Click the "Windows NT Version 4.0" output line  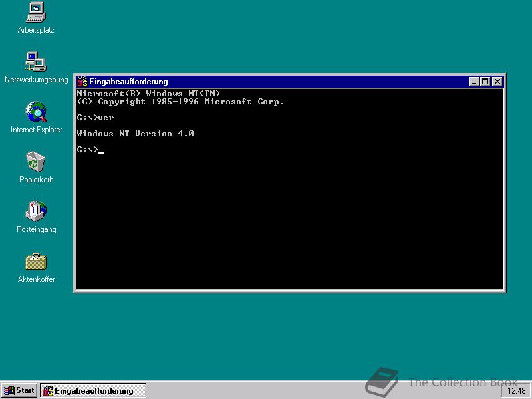coord(136,134)
